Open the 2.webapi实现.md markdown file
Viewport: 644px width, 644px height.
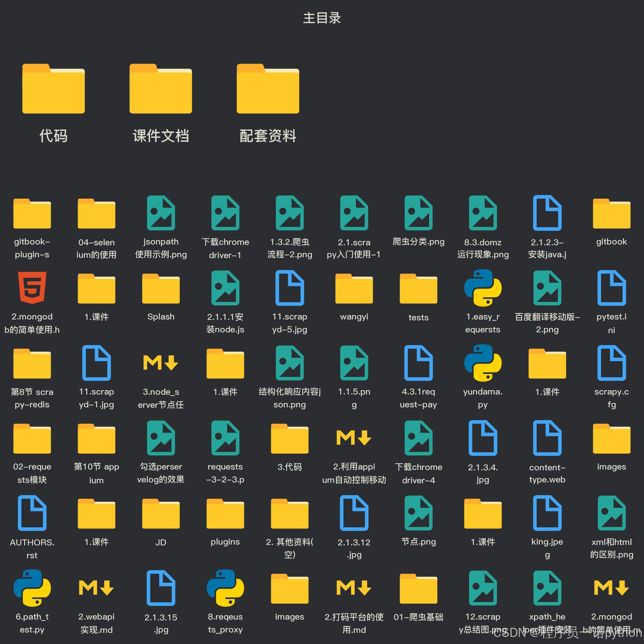click(96, 588)
